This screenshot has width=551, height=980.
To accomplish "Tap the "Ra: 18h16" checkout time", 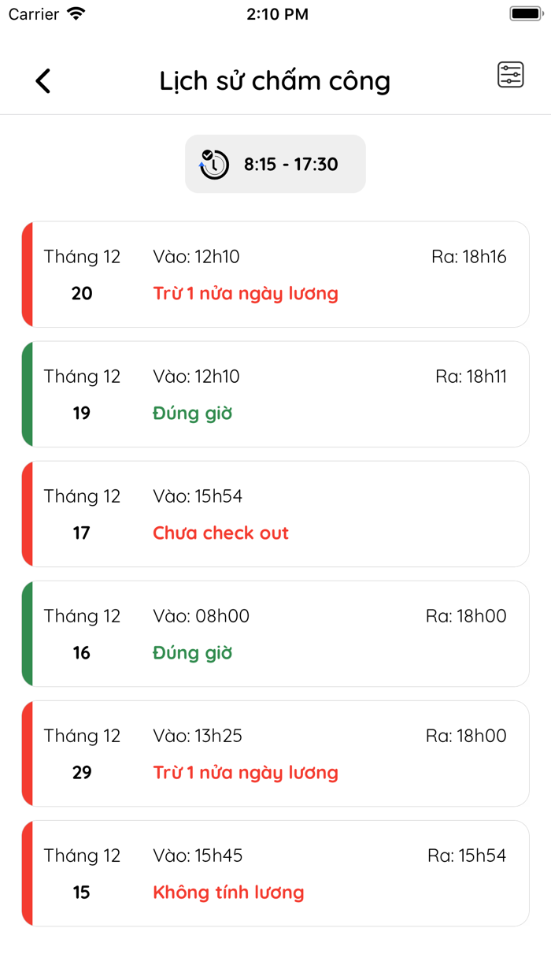I will coord(469,257).
